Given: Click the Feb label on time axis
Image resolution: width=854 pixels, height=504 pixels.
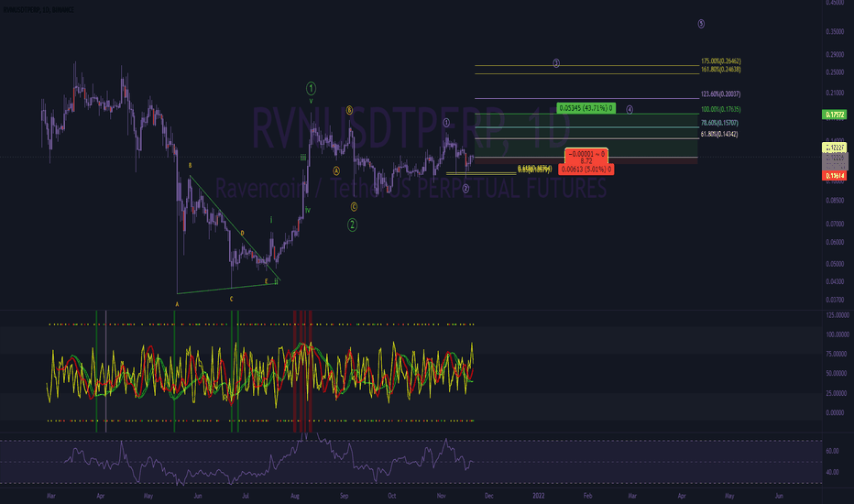Looking at the screenshot, I should 587,496.
